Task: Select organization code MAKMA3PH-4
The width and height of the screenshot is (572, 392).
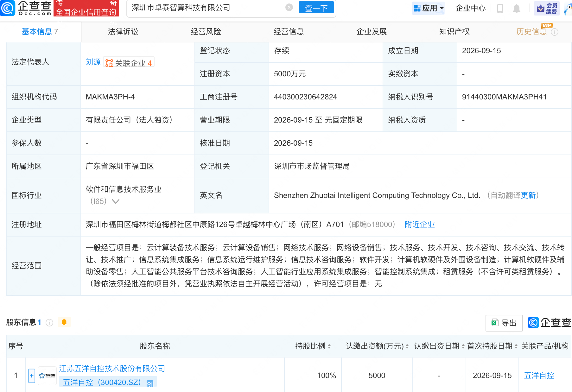Action: (110, 97)
